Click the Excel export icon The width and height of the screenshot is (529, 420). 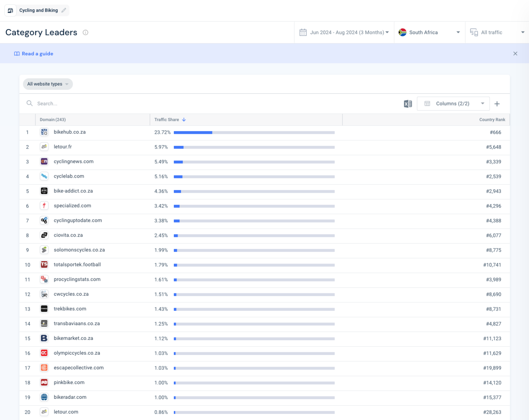[x=408, y=104]
